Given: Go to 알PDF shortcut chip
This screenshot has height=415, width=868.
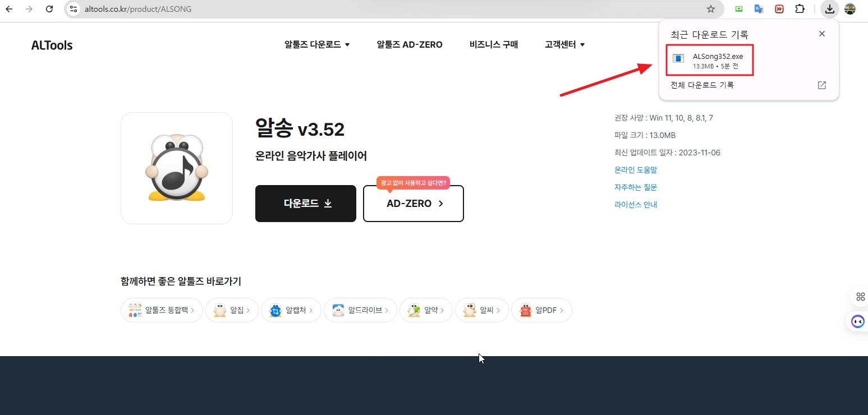Looking at the screenshot, I should point(541,310).
